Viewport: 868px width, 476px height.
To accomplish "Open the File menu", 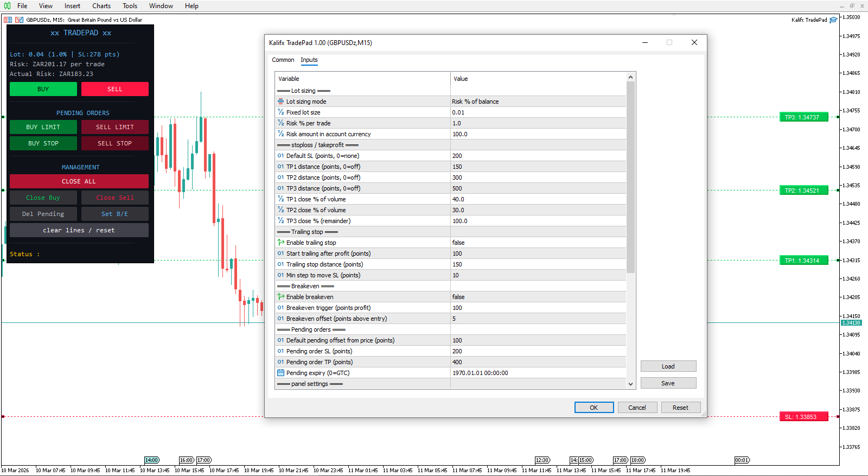I will click(22, 6).
